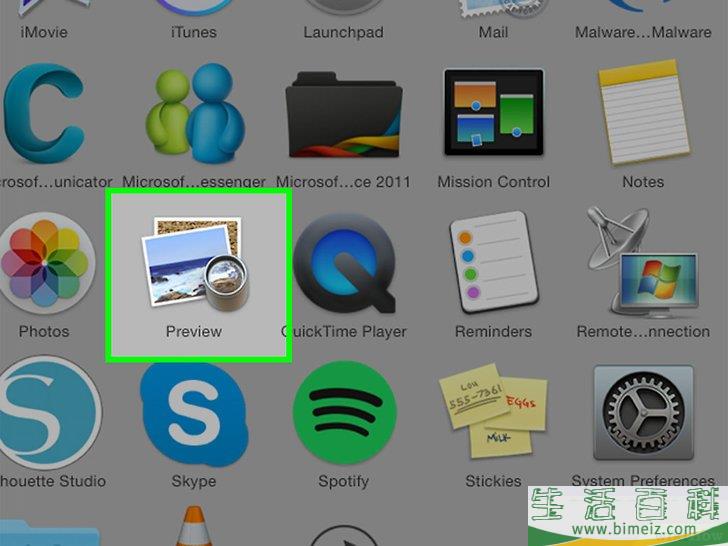Click the Photos label text
The height and width of the screenshot is (546, 728).
coord(44,332)
